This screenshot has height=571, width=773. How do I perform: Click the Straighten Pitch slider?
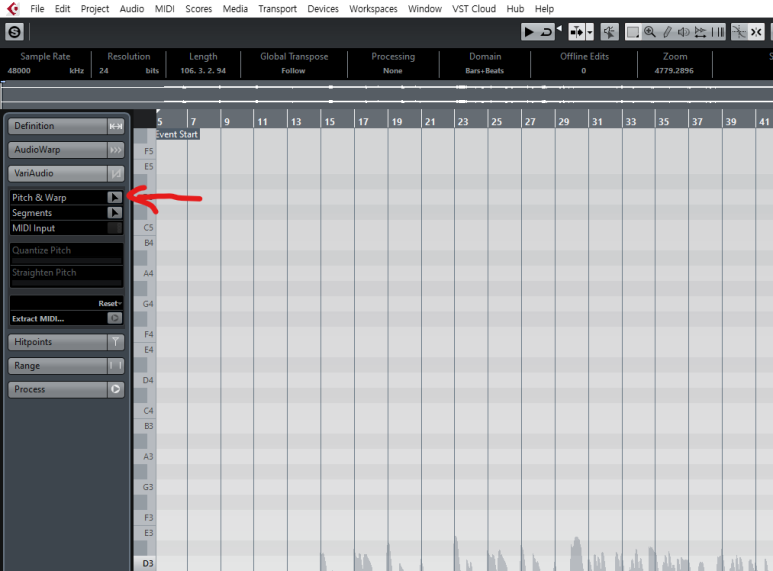coord(67,283)
